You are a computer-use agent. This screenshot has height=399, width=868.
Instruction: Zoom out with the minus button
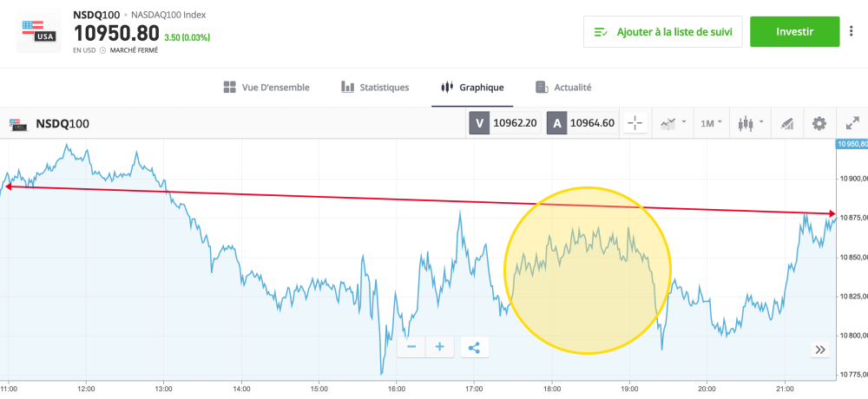[411, 348]
